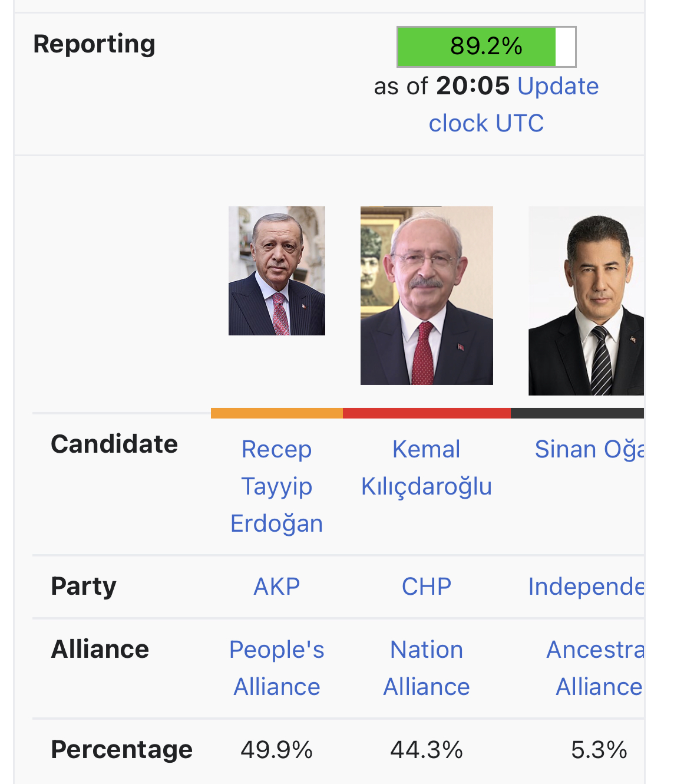674x784 pixels.
Task: Click the CHP party link
Action: (426, 587)
